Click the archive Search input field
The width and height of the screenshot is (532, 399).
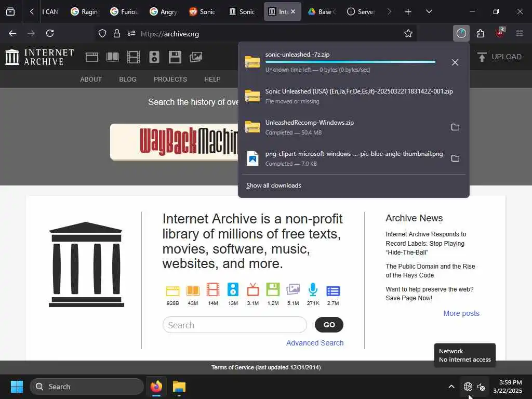pos(235,325)
